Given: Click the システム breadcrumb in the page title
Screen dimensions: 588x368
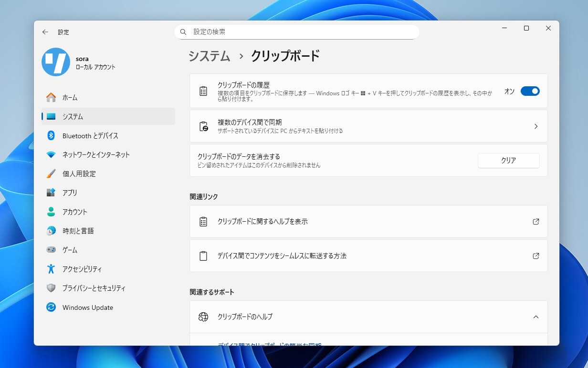Looking at the screenshot, I should point(209,56).
